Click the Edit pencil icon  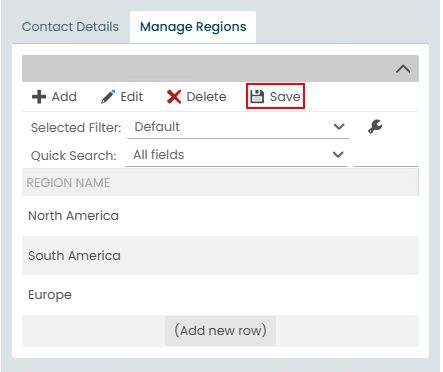[x=108, y=97]
